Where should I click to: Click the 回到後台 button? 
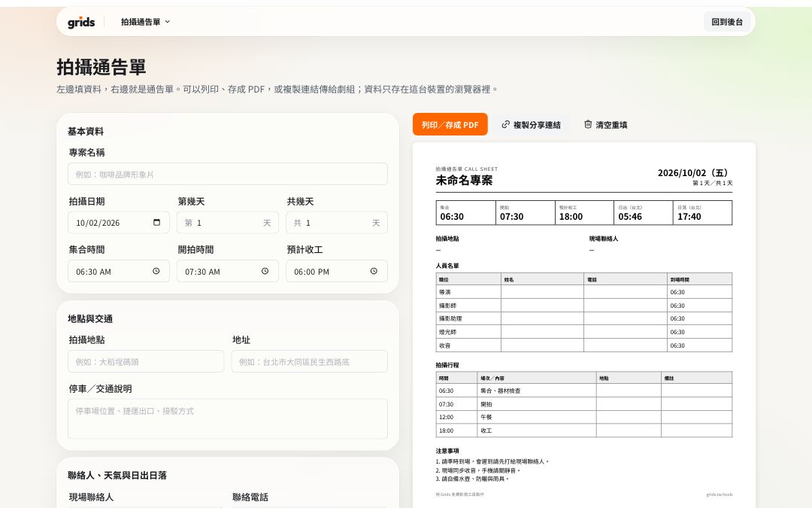(726, 22)
